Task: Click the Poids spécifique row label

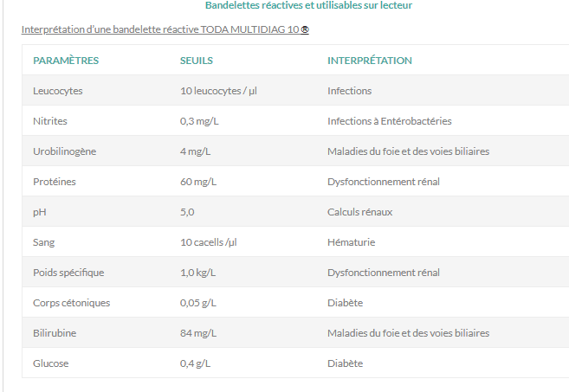Action: pyautogui.click(x=68, y=273)
